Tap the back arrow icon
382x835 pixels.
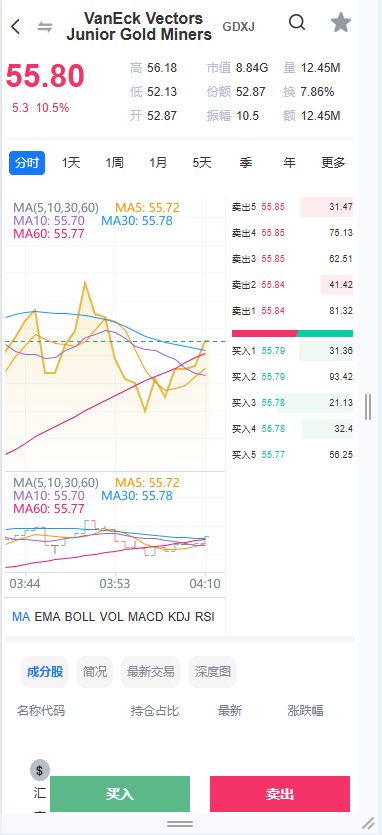pyautogui.click(x=15, y=26)
